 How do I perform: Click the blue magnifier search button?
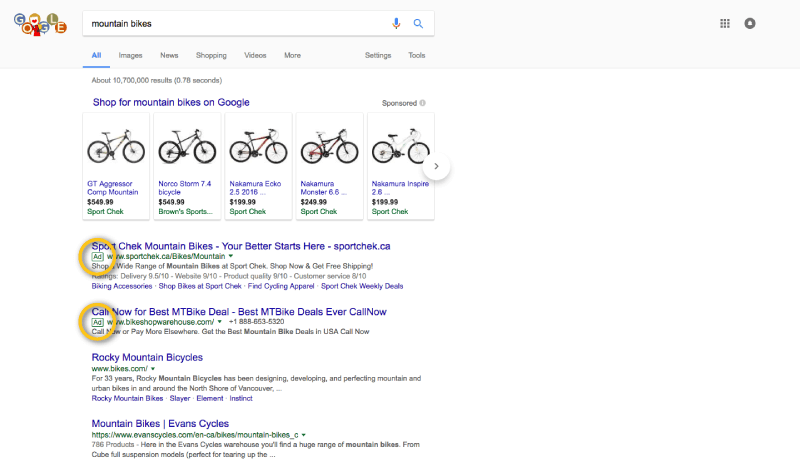[x=418, y=23]
